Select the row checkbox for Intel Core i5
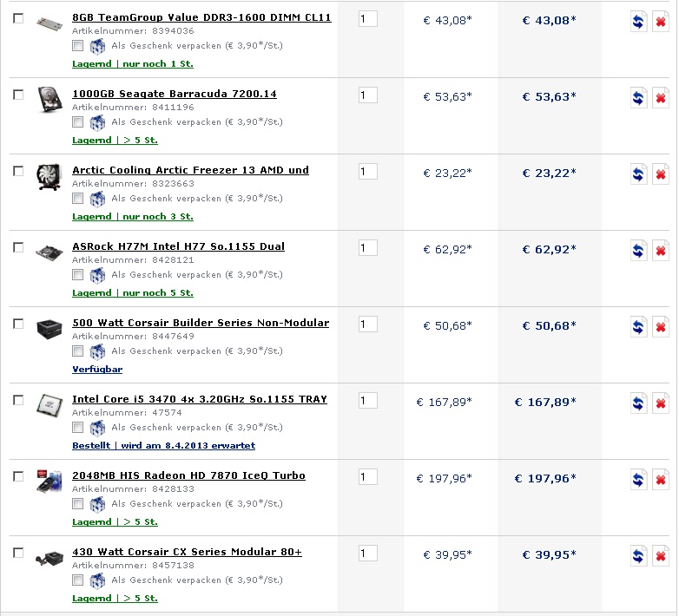 pos(18,400)
